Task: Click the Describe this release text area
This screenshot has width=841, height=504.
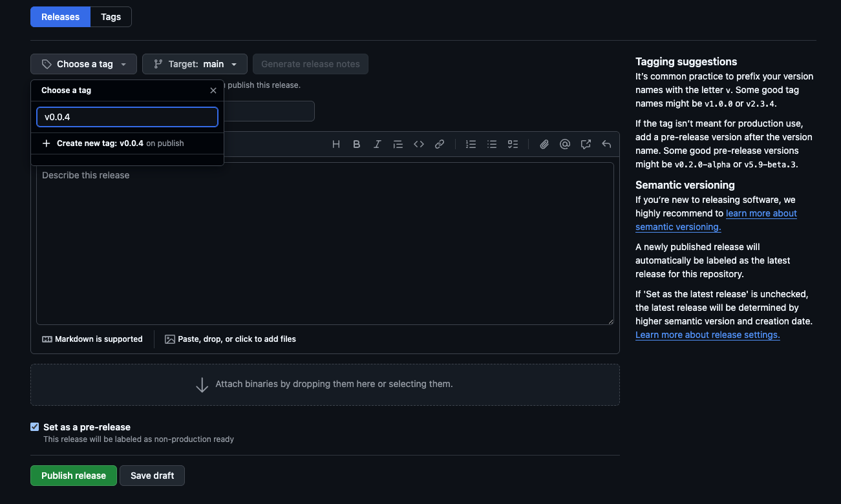Action: click(x=325, y=246)
